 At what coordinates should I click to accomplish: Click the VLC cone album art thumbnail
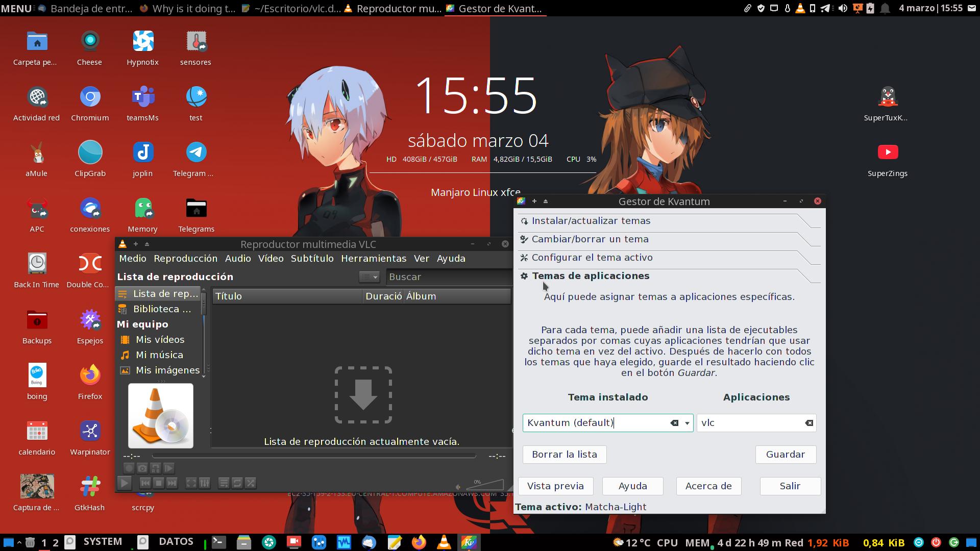click(161, 416)
